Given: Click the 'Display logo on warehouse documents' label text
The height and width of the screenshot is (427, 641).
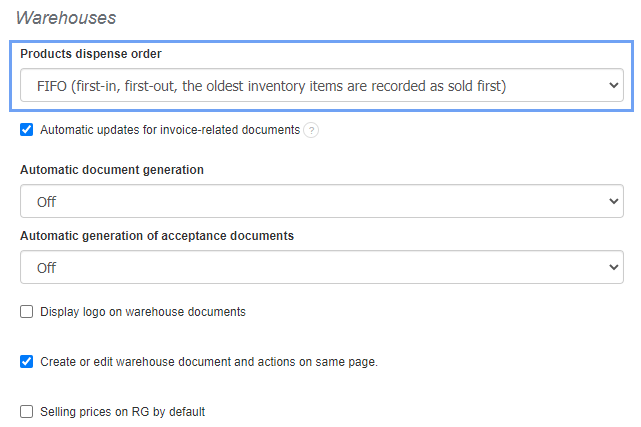Looking at the screenshot, I should point(143,312).
